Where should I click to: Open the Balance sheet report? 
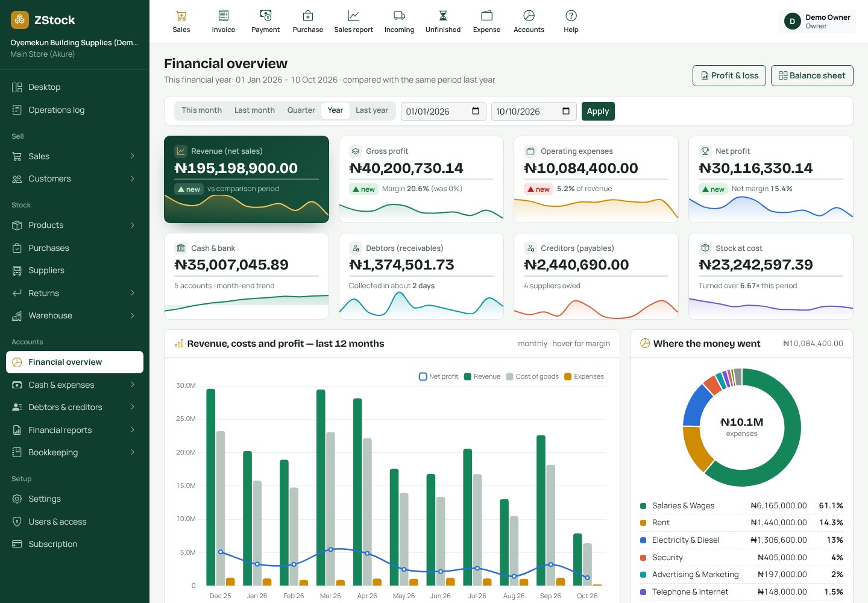[812, 75]
